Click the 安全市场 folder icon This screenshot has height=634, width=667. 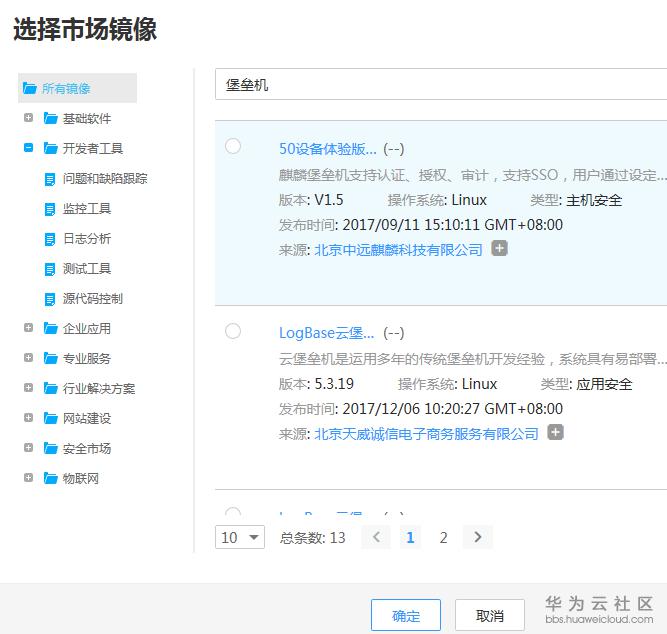tap(50, 448)
